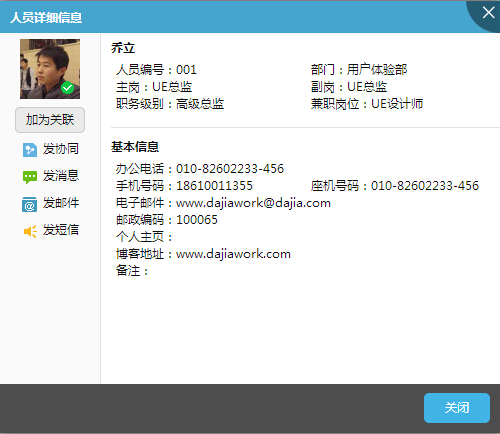
Task: Click the 发协同 collaboration icon
Action: 30,150
